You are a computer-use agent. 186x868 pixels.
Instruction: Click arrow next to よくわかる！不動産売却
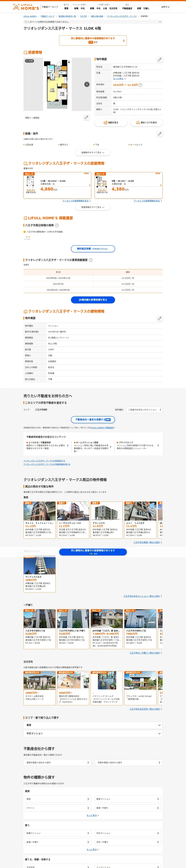point(68,445)
